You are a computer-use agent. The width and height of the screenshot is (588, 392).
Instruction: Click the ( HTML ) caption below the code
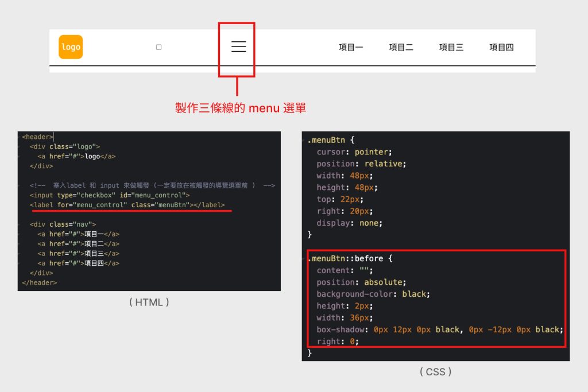[x=149, y=302]
